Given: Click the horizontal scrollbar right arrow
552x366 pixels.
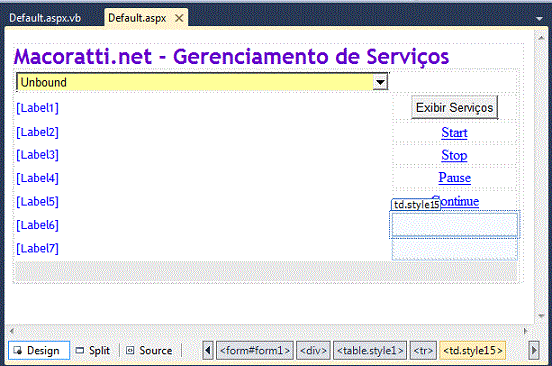Looking at the screenshot, I should [x=526, y=331].
